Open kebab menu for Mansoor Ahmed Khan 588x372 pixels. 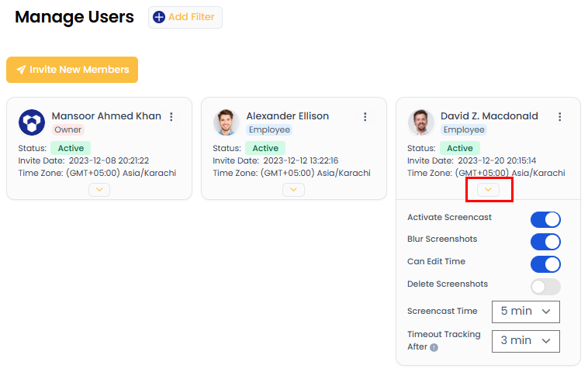tap(171, 117)
